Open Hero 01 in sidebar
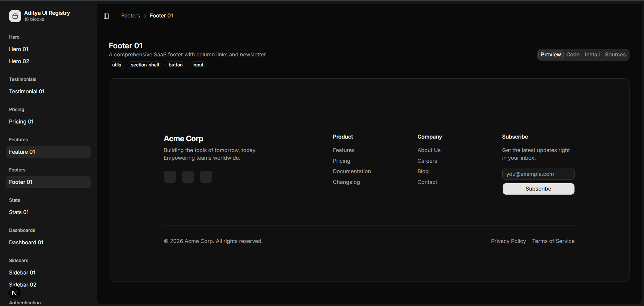This screenshot has height=306, width=644. coord(48,49)
